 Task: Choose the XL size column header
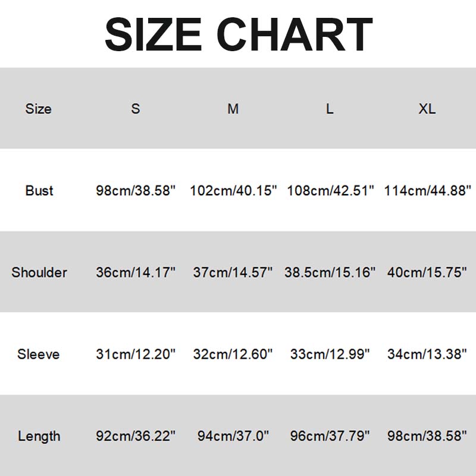pos(427,109)
